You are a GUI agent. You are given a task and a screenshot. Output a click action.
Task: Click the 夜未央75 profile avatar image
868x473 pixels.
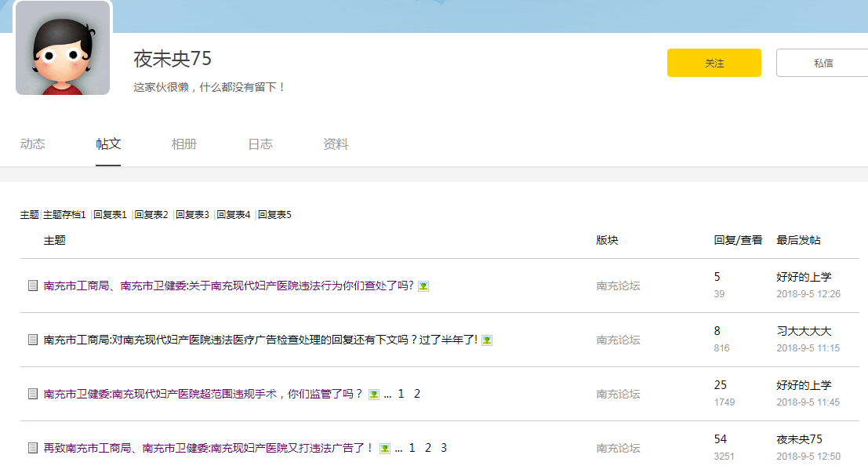[63, 49]
